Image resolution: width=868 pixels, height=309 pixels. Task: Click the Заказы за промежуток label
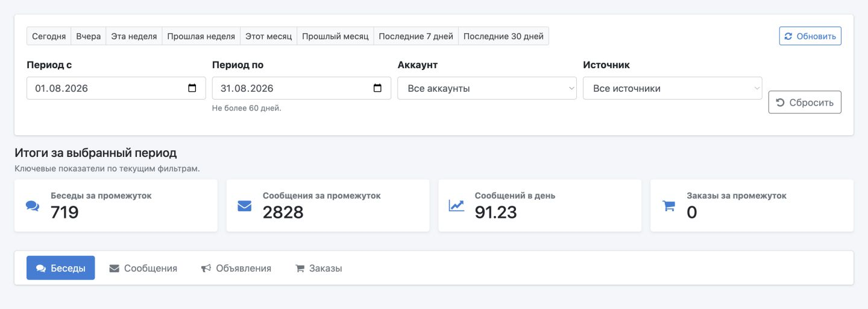tap(737, 196)
